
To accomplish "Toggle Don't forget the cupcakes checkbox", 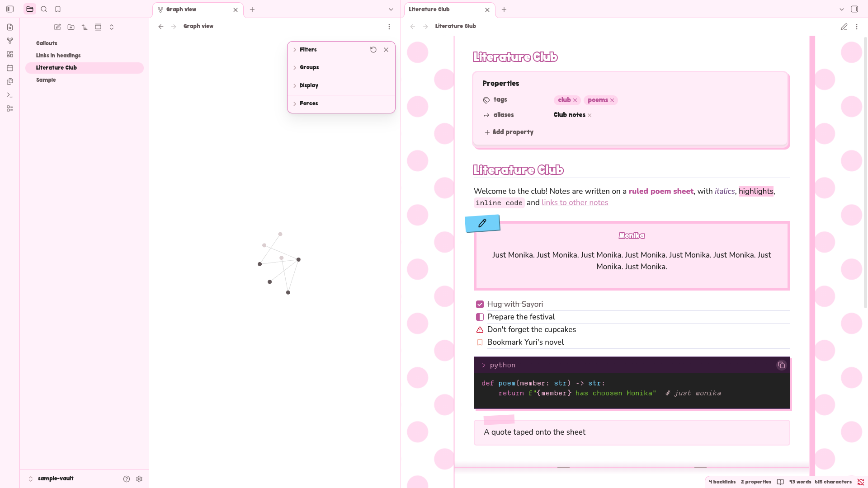I will click(x=480, y=330).
